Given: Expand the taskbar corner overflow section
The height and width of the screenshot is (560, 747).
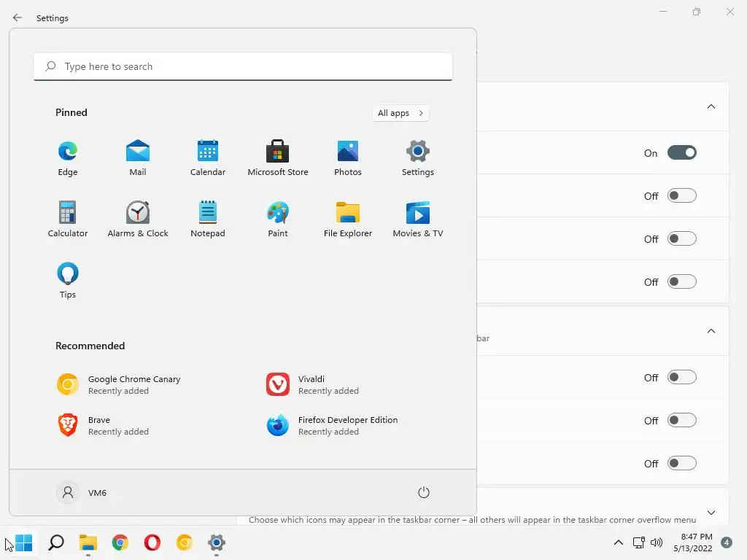Looking at the screenshot, I should [711, 513].
